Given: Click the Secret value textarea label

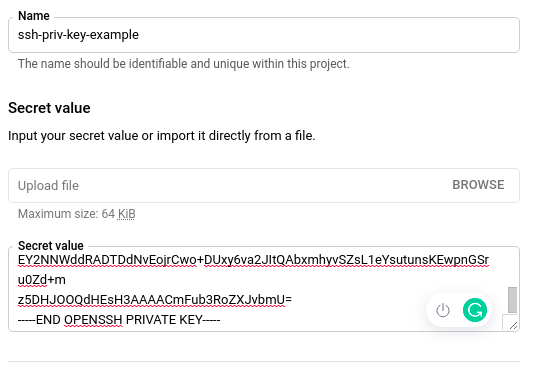Looking at the screenshot, I should tap(51, 246).
